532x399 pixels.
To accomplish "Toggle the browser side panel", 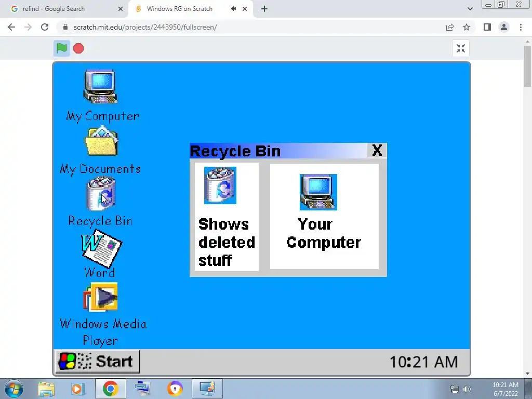I will (487, 27).
